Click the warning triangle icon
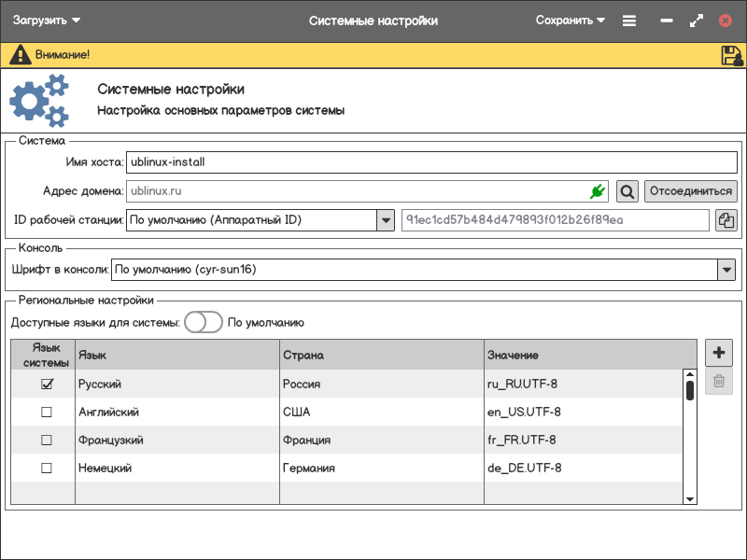This screenshot has width=747, height=560. (x=20, y=55)
